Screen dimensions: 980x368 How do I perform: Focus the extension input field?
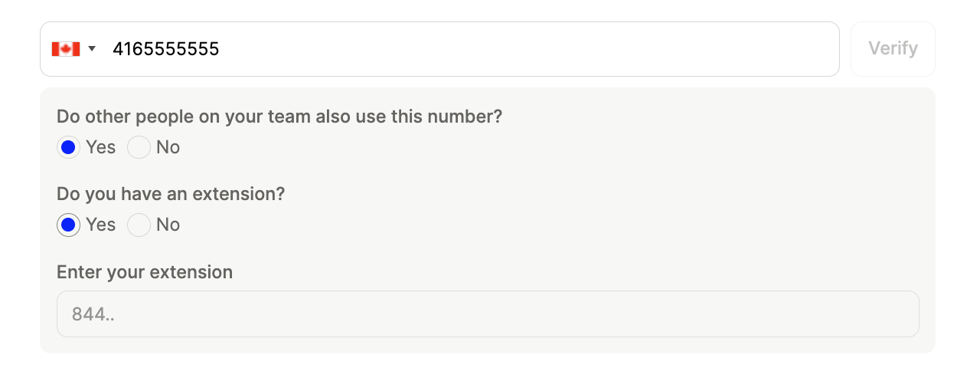tap(487, 314)
